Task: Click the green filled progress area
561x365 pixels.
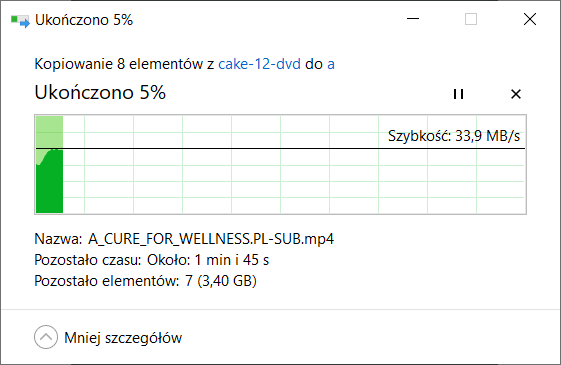Action: [x=49, y=181]
